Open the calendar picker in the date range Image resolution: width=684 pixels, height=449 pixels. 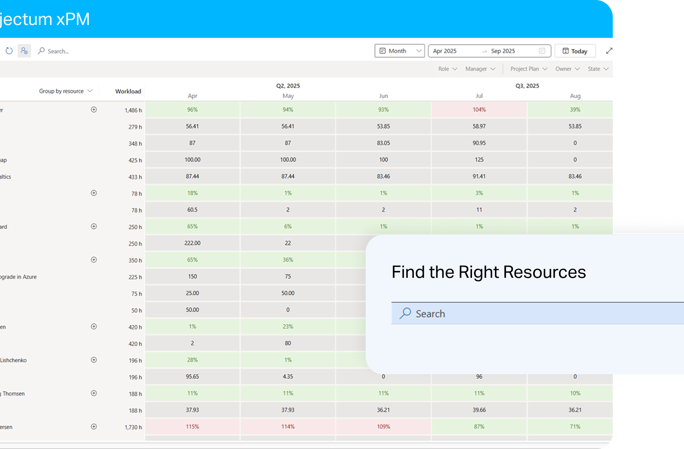click(x=542, y=51)
